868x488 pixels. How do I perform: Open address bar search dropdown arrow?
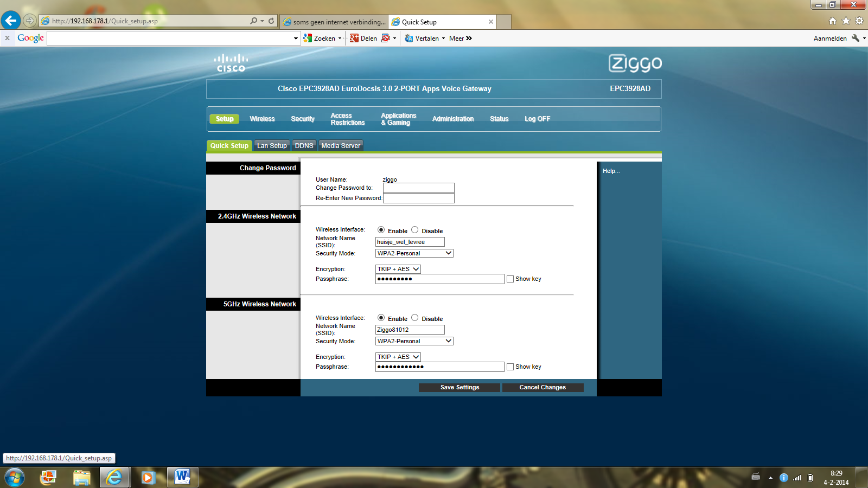click(262, 21)
